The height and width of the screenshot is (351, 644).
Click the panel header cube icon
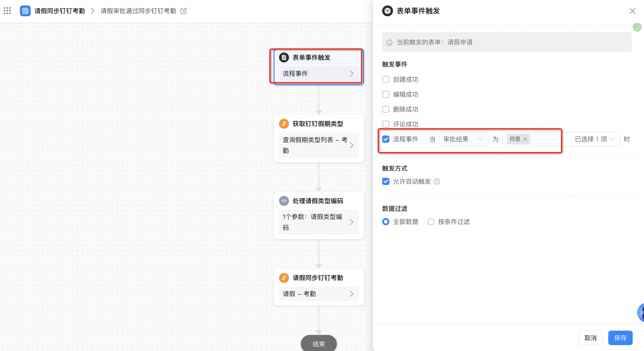pos(387,11)
